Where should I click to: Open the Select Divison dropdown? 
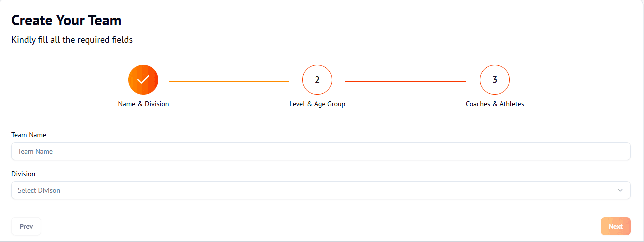point(321,190)
